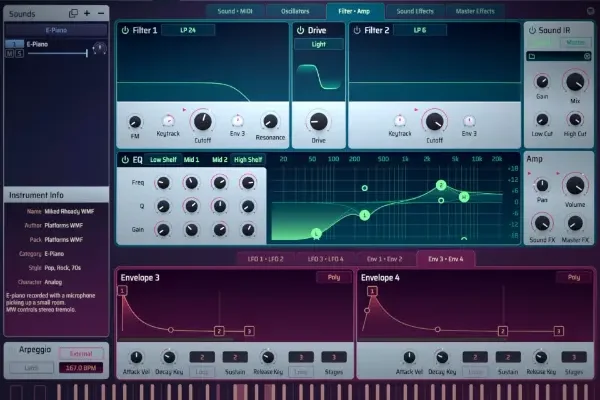Open the Filter 1 type dropdown LP 24
Screen dimensions: 600x400
pos(187,30)
